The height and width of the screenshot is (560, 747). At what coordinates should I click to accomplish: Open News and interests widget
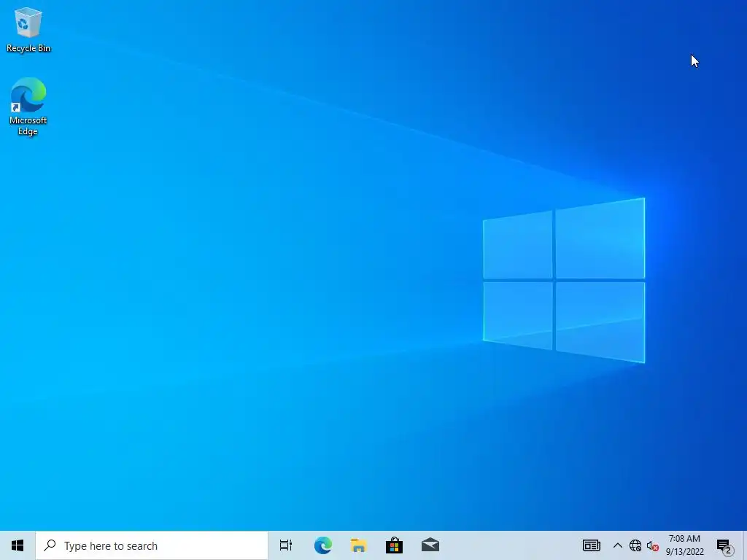(591, 545)
